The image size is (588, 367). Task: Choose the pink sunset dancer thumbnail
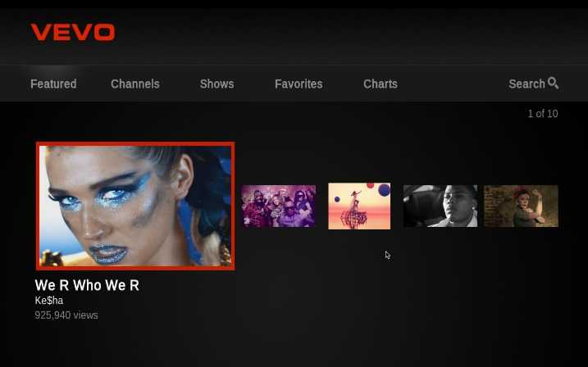coord(359,206)
